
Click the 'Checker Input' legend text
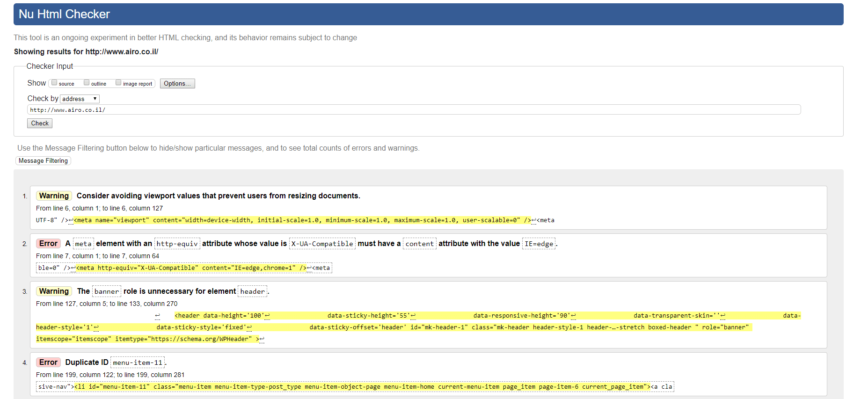pos(50,66)
